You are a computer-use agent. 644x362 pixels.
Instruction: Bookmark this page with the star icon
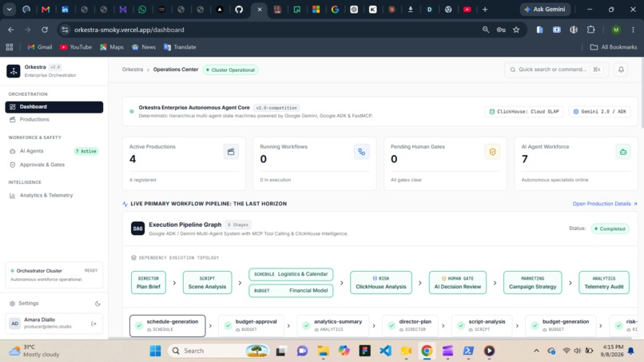pyautogui.click(x=516, y=30)
